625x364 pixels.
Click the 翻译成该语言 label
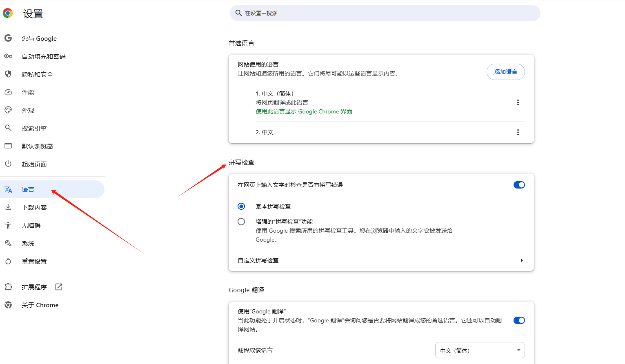click(x=255, y=350)
